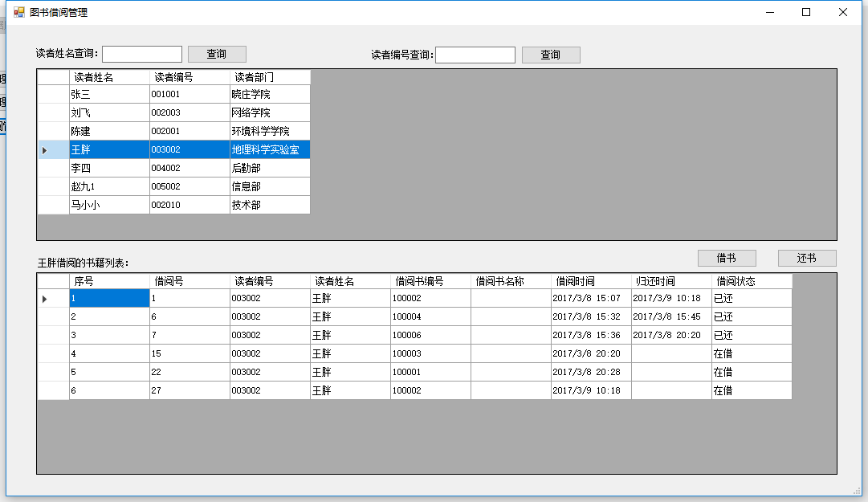Click department cell 信息部
The image size is (868, 502).
[x=270, y=186]
